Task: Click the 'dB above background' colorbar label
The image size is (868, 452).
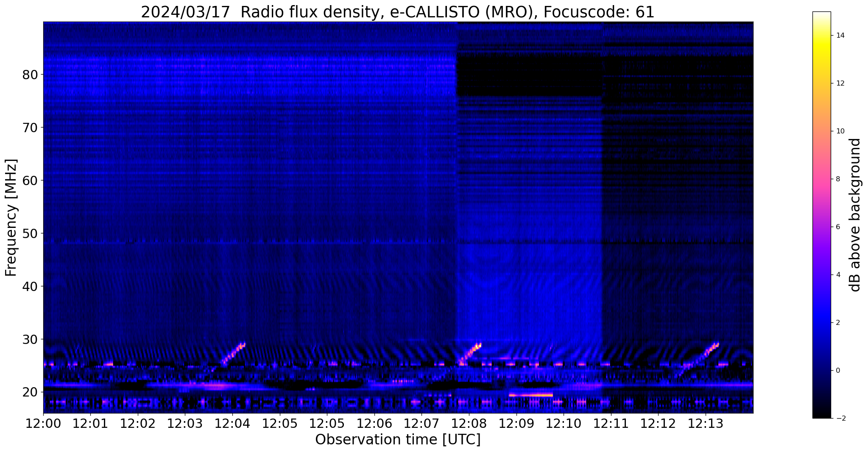Action: tap(855, 215)
